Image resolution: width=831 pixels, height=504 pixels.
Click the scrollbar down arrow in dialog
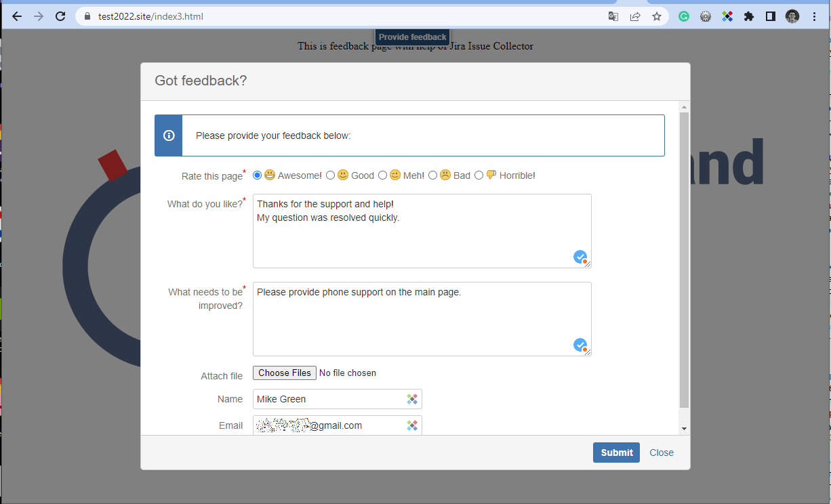[684, 429]
